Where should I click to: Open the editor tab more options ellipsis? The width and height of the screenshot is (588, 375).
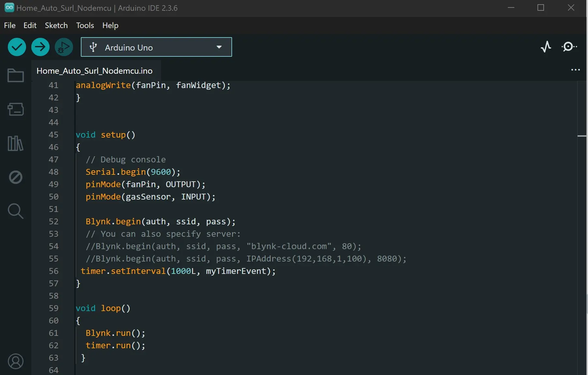576,70
